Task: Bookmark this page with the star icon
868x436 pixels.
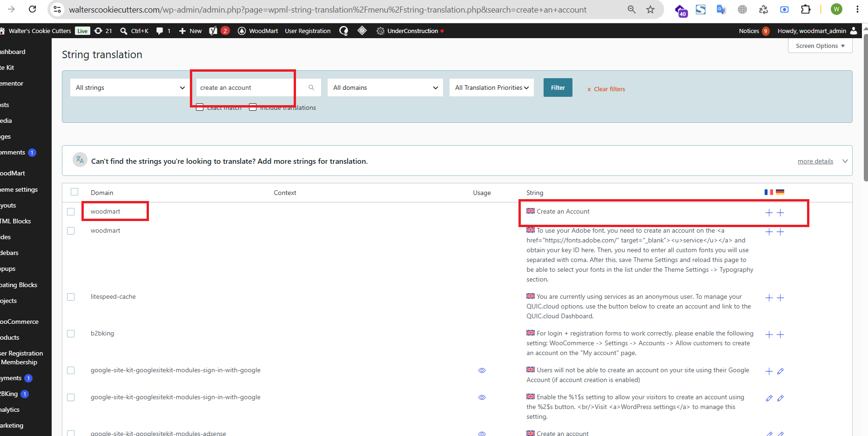Action: coord(650,9)
